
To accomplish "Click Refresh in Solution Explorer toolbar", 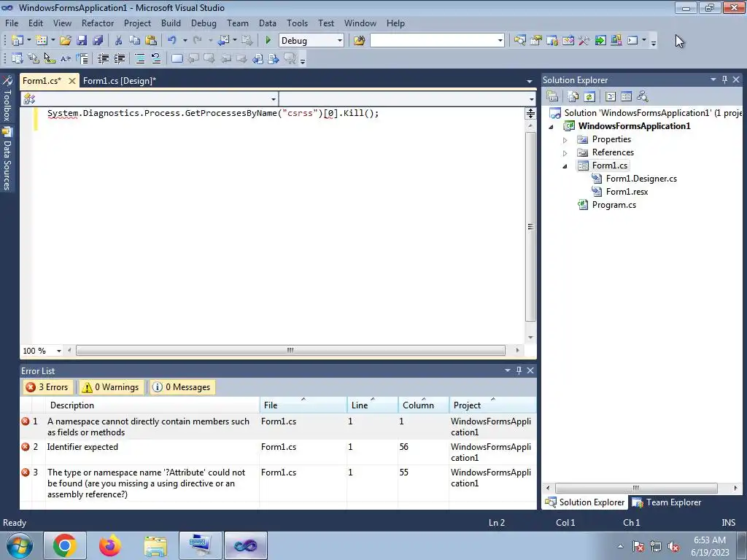I will click(x=589, y=97).
